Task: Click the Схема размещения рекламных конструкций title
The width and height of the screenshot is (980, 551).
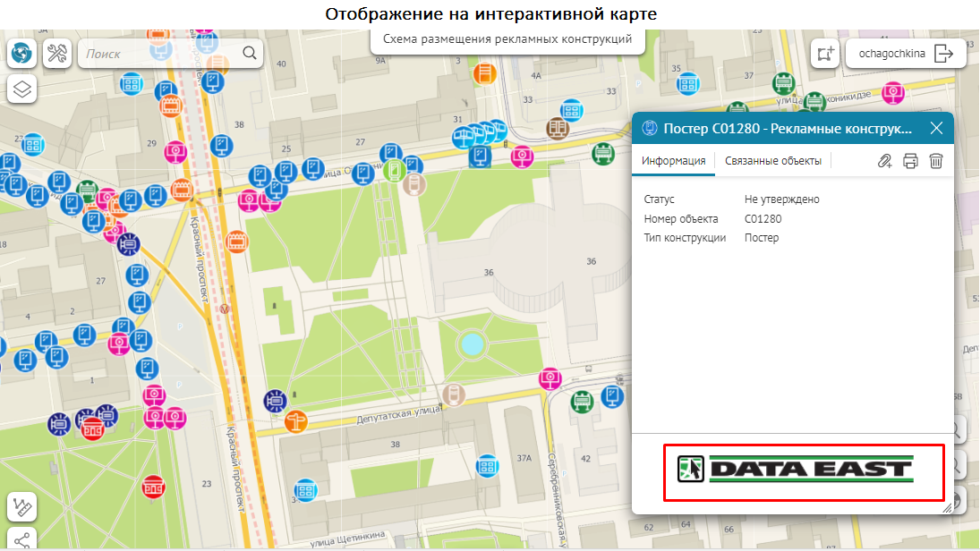Action: click(x=507, y=39)
